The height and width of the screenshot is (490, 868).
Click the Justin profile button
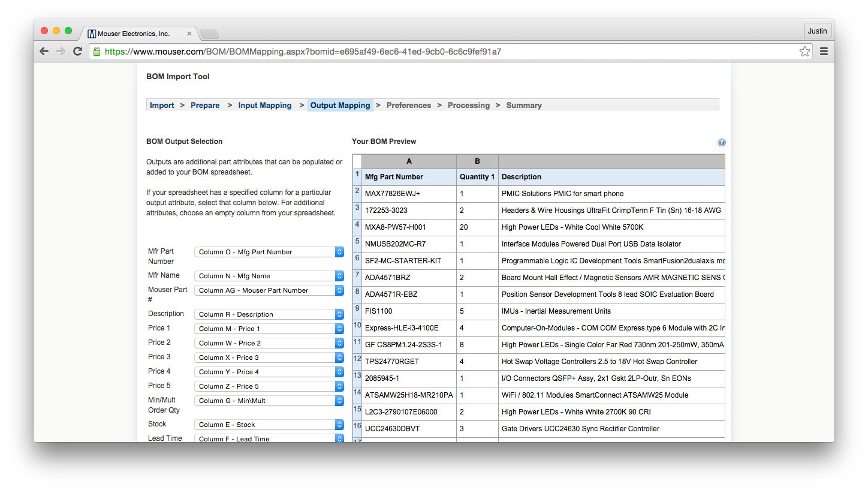(817, 31)
